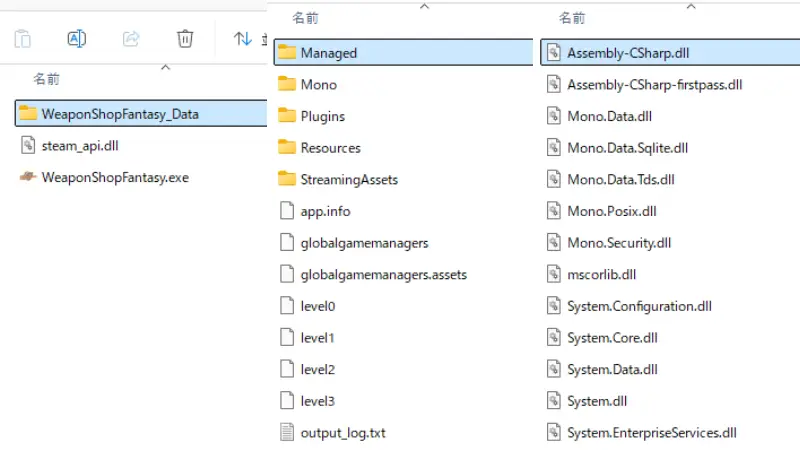
Task: Click the Delete trash can icon
Action: [x=185, y=39]
